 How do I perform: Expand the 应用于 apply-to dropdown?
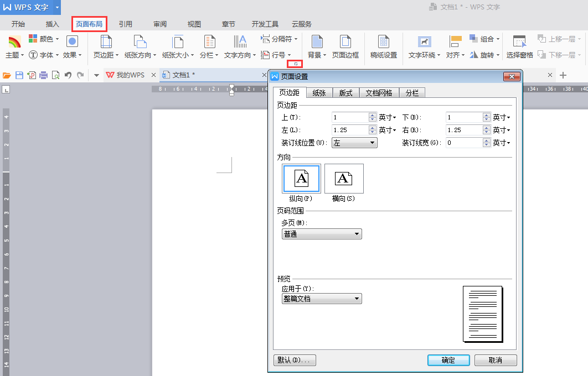tap(322, 299)
